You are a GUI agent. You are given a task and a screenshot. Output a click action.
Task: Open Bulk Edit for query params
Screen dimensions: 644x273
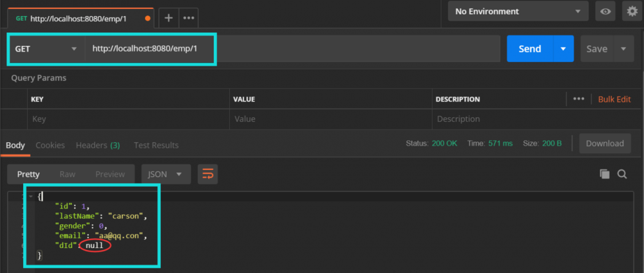tap(614, 99)
